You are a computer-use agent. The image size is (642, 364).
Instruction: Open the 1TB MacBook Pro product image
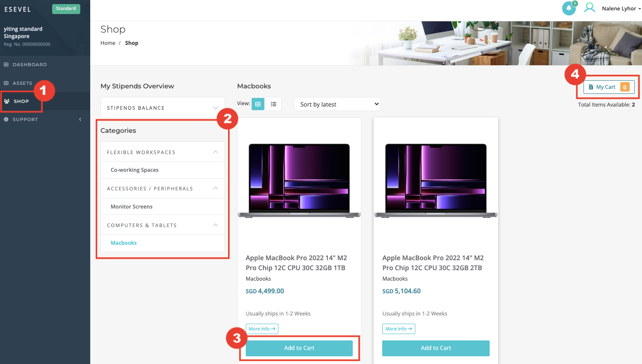pyautogui.click(x=299, y=181)
